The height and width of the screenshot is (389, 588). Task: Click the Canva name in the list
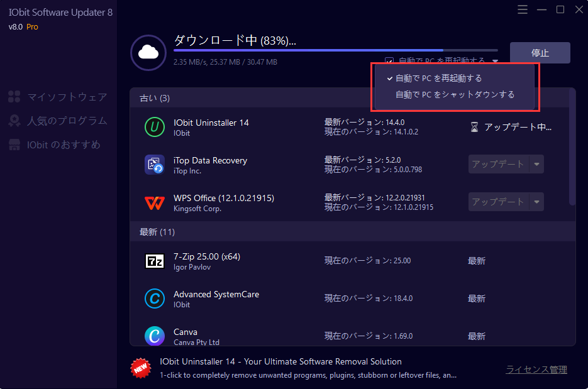(x=186, y=332)
